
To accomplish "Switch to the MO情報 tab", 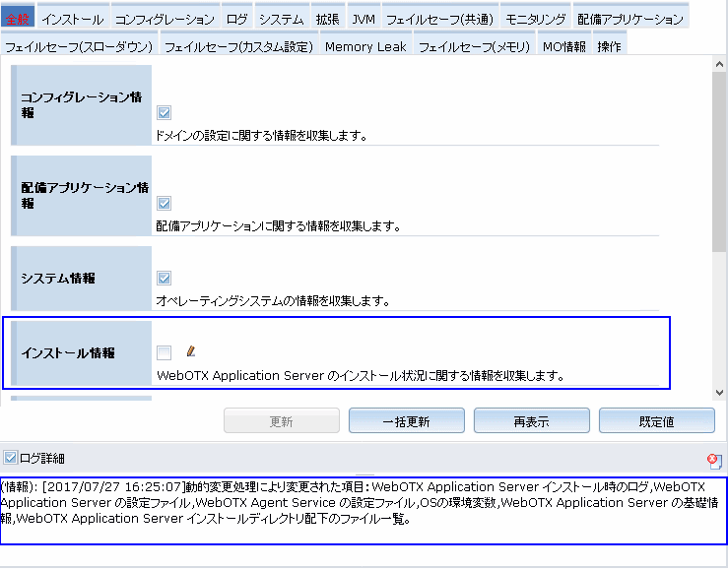I will [x=563, y=46].
